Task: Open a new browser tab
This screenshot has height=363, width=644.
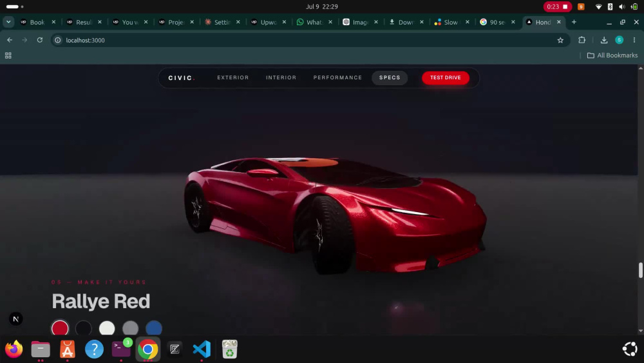Action: pyautogui.click(x=574, y=22)
